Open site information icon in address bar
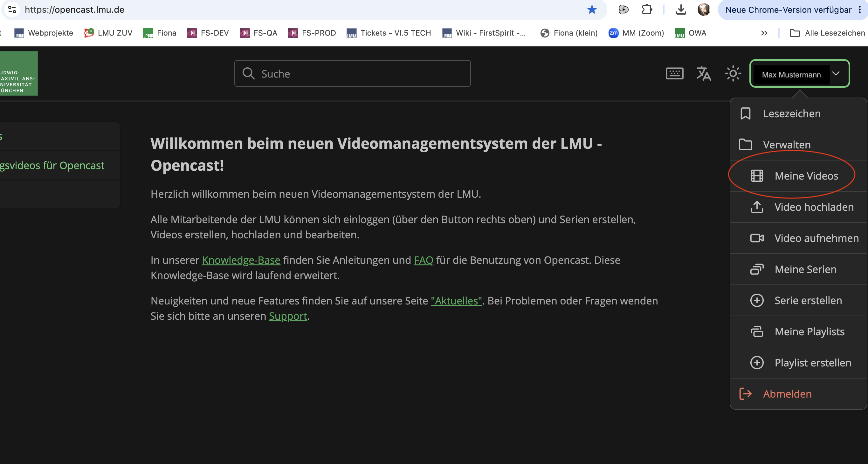 [12, 10]
